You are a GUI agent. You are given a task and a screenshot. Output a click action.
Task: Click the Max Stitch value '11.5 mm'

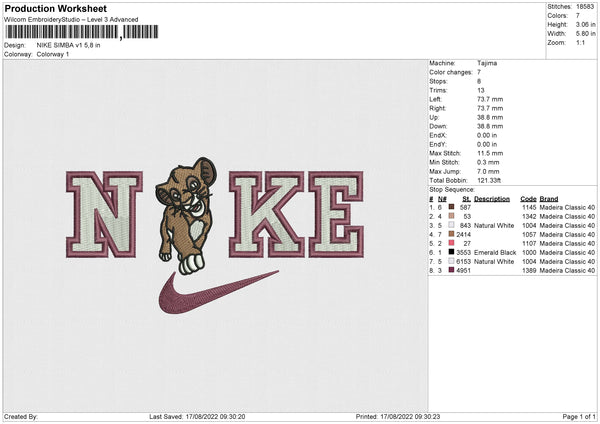(490, 153)
